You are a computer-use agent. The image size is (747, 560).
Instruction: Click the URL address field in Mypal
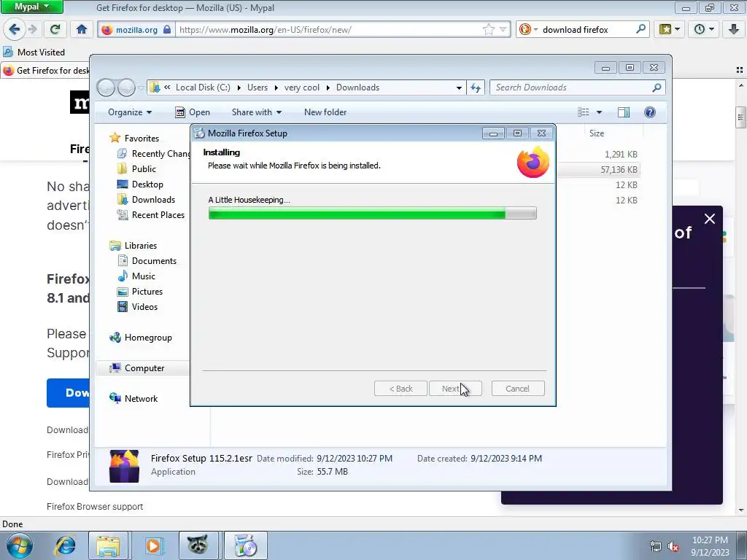(329, 29)
